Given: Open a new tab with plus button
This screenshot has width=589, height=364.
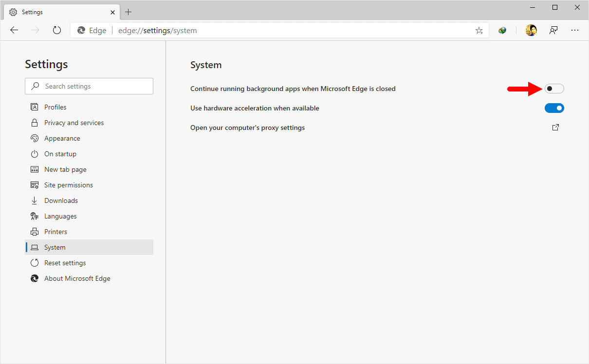Looking at the screenshot, I should pyautogui.click(x=129, y=12).
